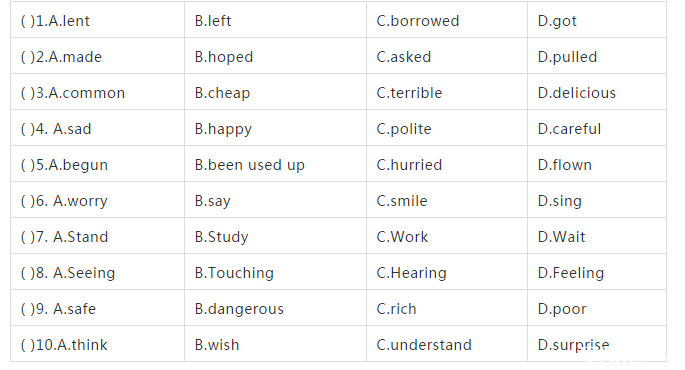Choose C.terrible for question 3
This screenshot has height=370, width=685.
click(409, 93)
